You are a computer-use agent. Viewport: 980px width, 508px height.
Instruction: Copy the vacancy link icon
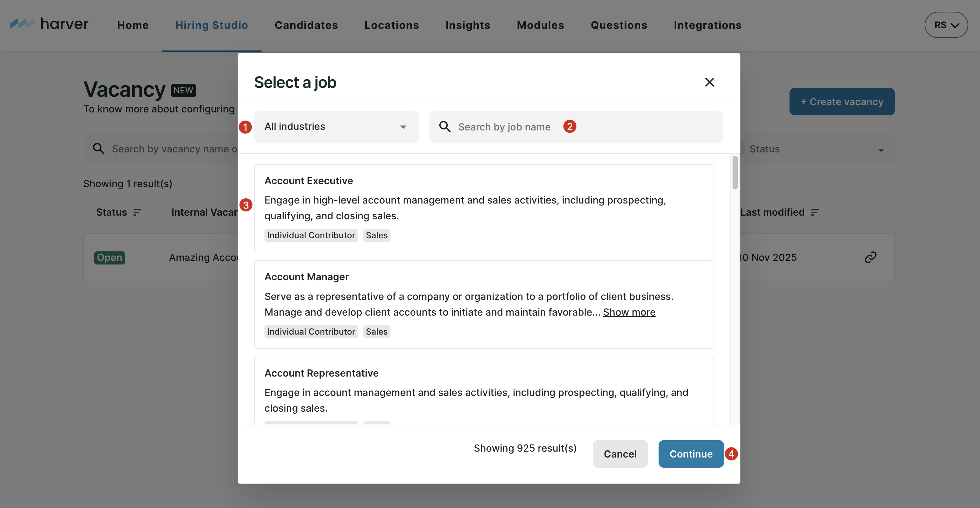pyautogui.click(x=870, y=257)
